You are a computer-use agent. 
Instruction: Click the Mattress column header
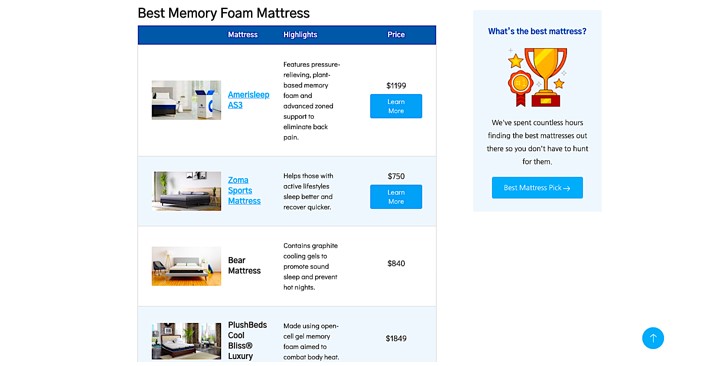tap(243, 35)
